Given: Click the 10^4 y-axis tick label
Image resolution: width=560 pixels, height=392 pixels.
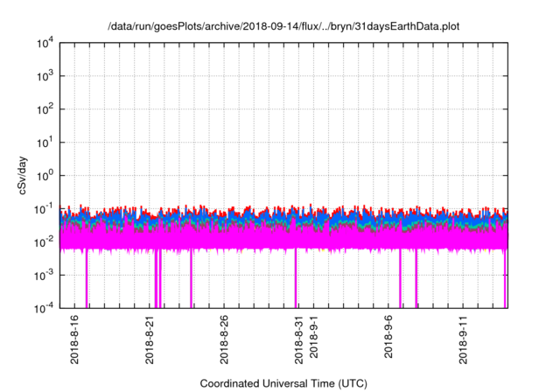Looking at the screenshot, I should tap(45, 43).
